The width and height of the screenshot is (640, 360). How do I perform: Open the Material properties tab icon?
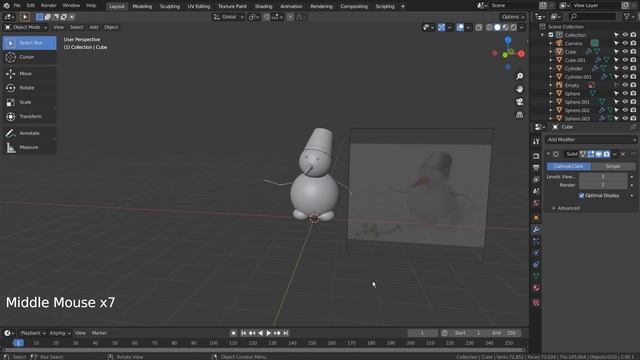pyautogui.click(x=536, y=288)
